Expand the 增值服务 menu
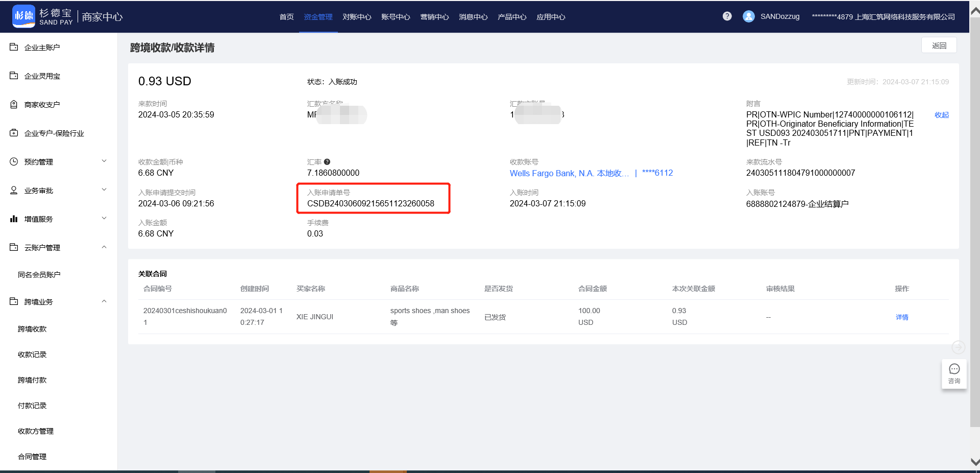 104,218
